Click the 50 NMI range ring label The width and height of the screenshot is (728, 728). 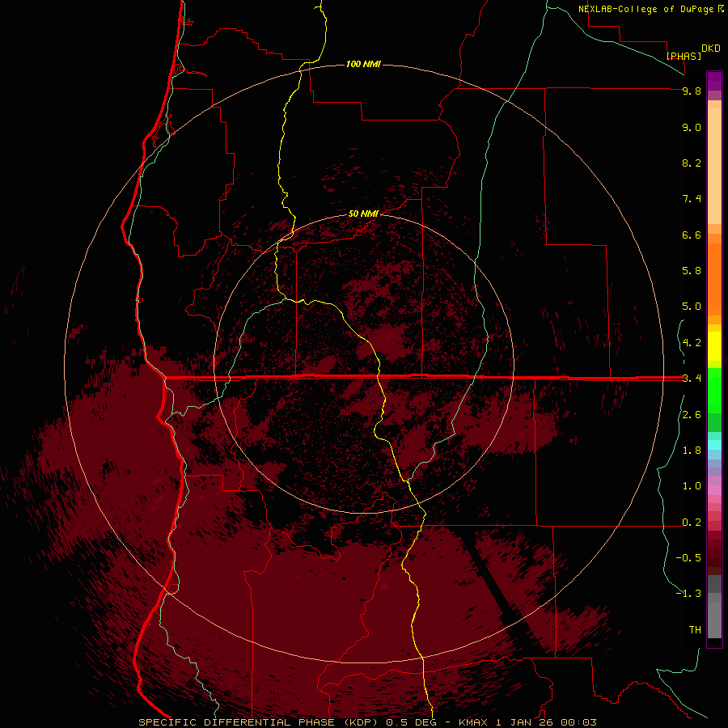click(x=363, y=214)
